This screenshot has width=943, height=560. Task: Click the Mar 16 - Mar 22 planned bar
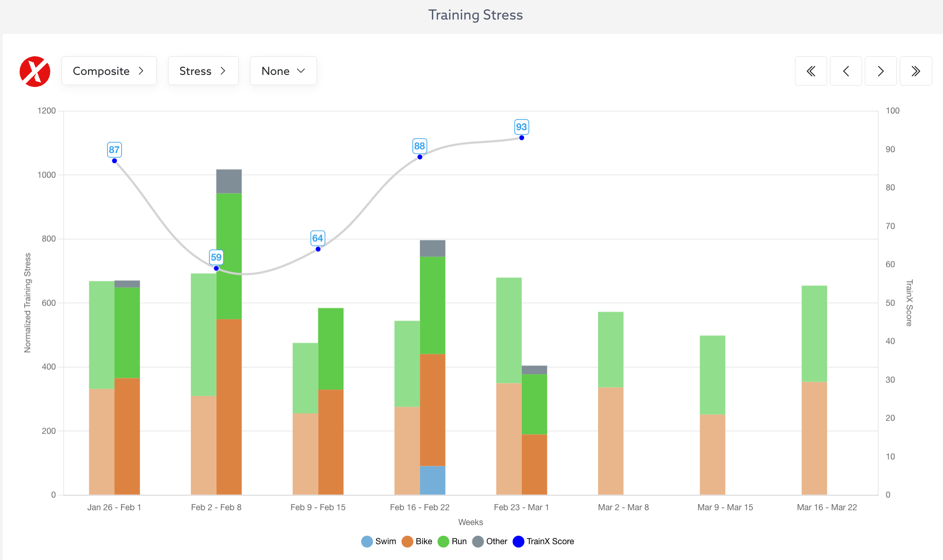point(814,391)
